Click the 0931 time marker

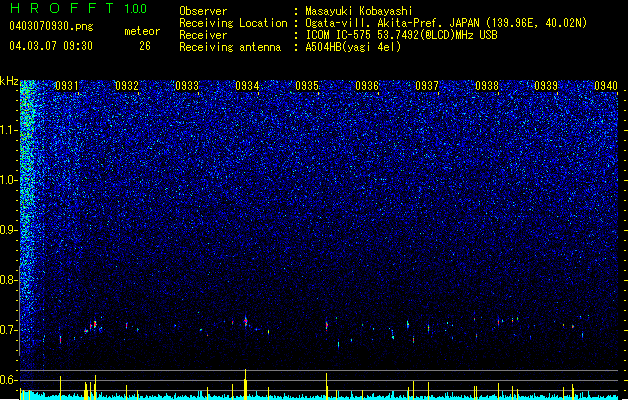pyautogui.click(x=67, y=86)
